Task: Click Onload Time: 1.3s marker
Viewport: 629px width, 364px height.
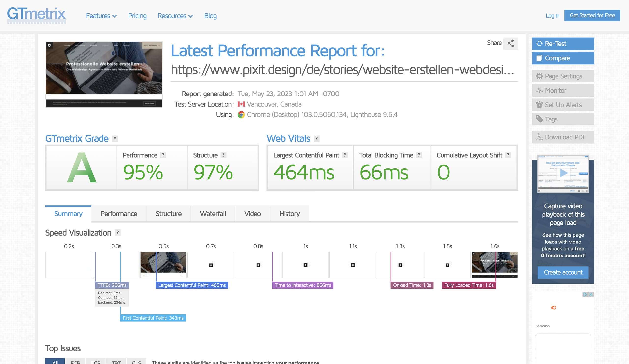Action: (412, 285)
